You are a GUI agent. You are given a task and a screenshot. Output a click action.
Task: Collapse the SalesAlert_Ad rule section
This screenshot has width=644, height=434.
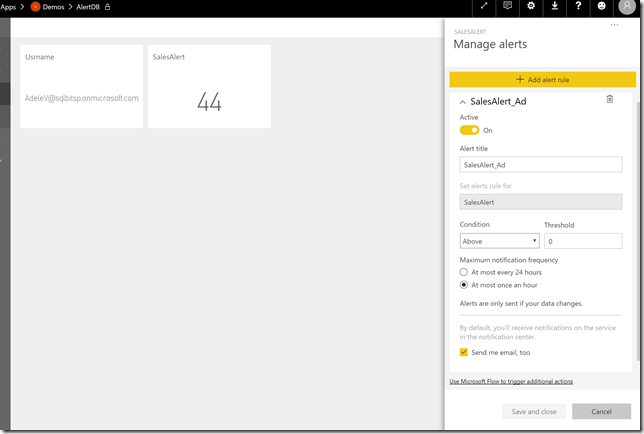click(463, 102)
